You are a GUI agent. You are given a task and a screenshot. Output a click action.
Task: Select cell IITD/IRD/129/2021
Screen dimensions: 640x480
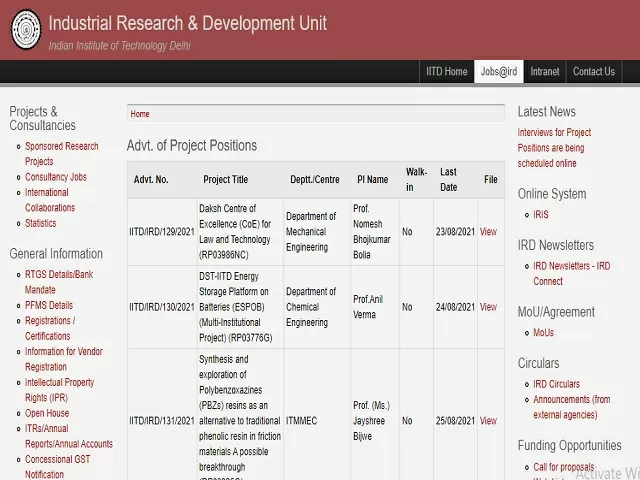(x=162, y=232)
